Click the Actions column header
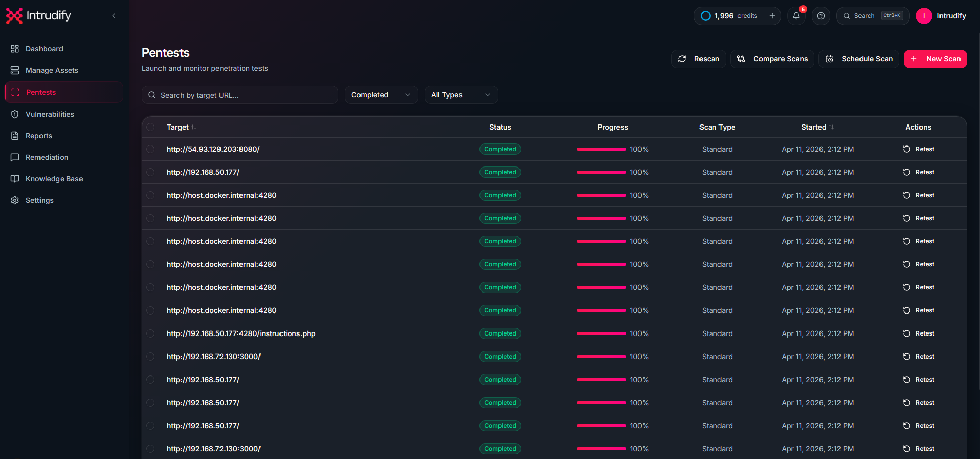The width and height of the screenshot is (980, 459). point(918,127)
